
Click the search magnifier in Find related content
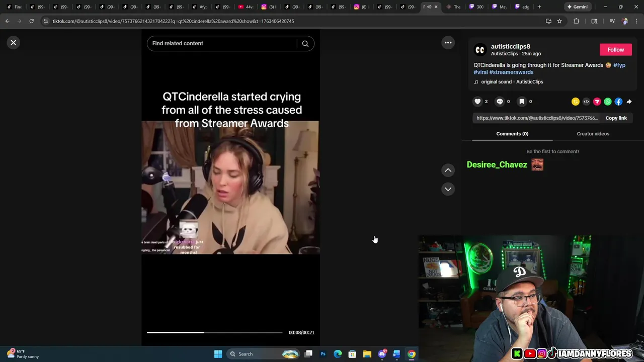pyautogui.click(x=305, y=44)
